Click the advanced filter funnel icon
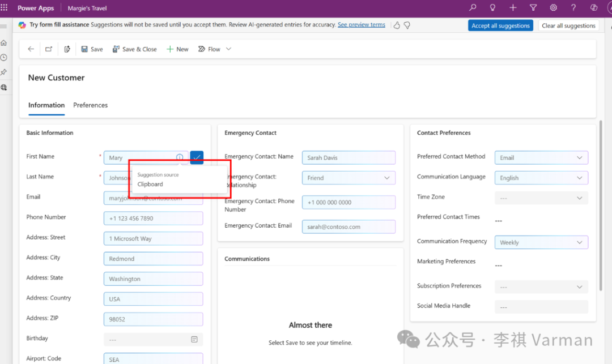This screenshot has height=364, width=612. pos(533,8)
